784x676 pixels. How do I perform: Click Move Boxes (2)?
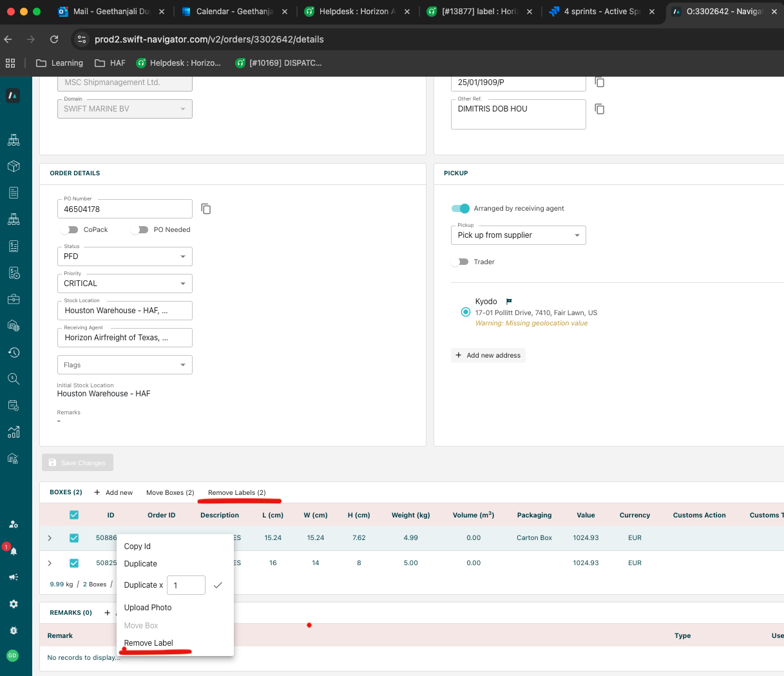(170, 492)
